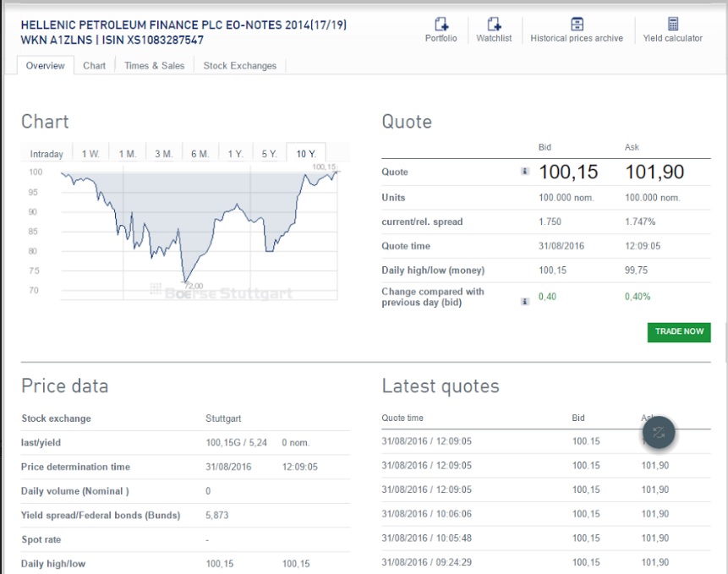Screen dimensions: 728x574
Task: Select the Stock Exchanges tab
Action: coord(240,66)
